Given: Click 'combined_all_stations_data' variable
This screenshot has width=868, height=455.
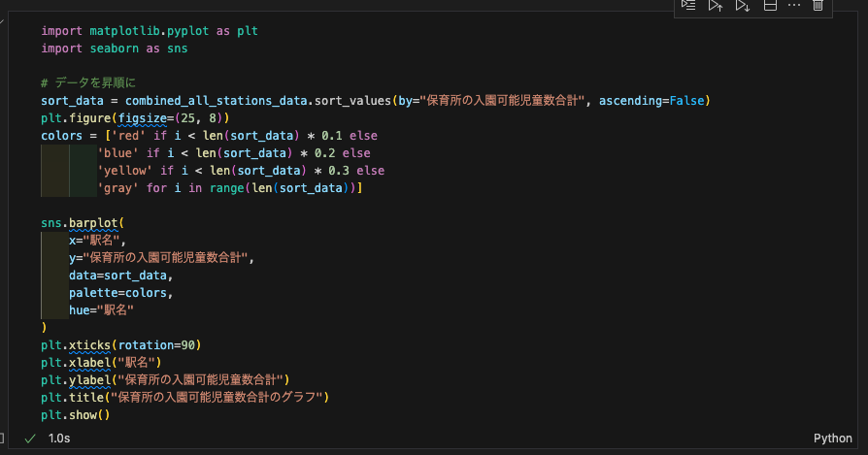Looking at the screenshot, I should (216, 101).
